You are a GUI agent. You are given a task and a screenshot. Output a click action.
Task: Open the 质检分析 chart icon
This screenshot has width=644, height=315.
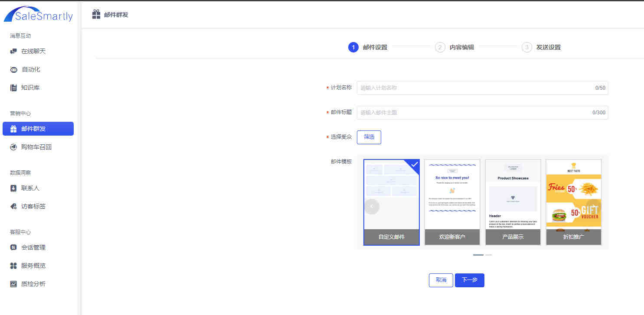13,284
